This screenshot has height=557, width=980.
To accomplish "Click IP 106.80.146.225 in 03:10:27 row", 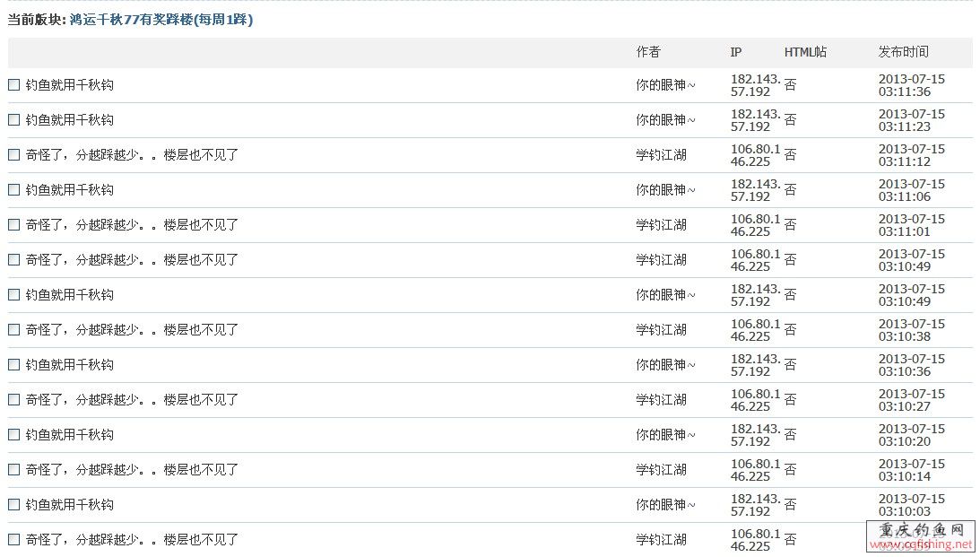I will point(756,400).
